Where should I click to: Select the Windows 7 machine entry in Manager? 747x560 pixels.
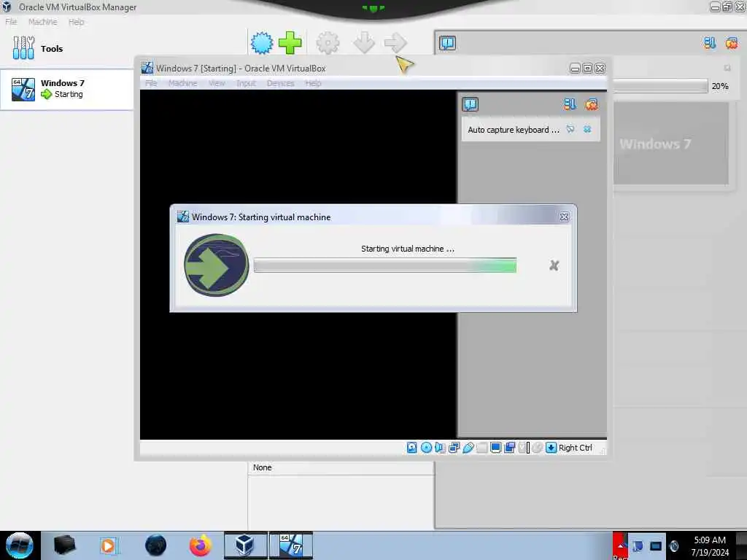point(66,90)
